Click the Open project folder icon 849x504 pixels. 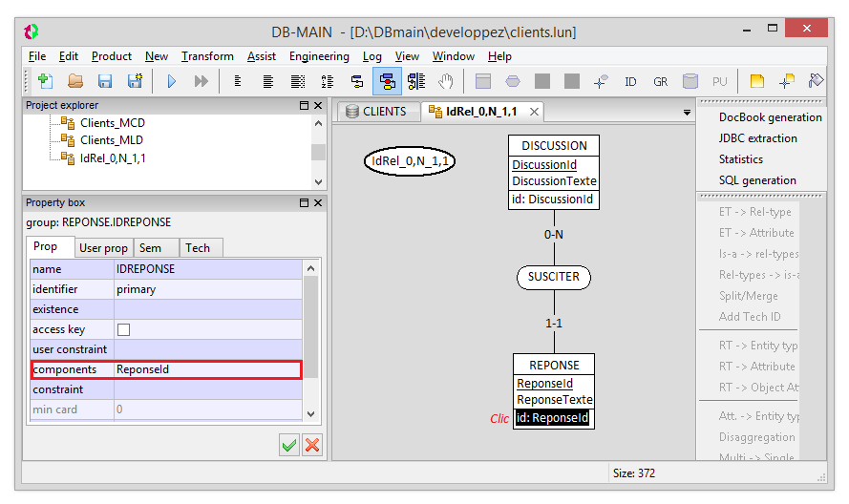(x=75, y=81)
